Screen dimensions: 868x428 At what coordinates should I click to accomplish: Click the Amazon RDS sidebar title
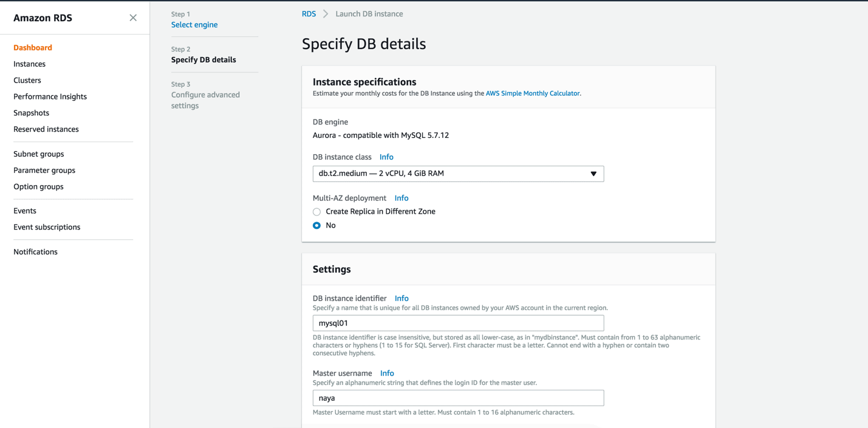[x=43, y=18]
